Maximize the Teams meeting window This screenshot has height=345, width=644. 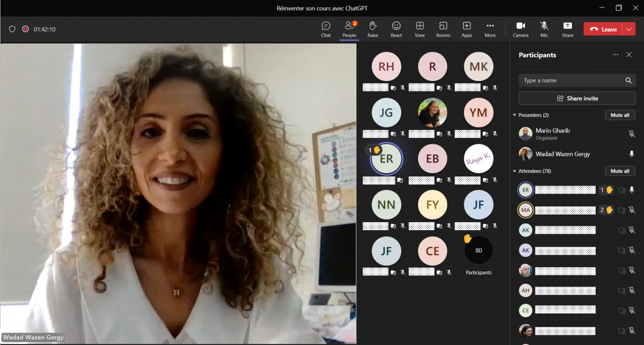(x=619, y=8)
